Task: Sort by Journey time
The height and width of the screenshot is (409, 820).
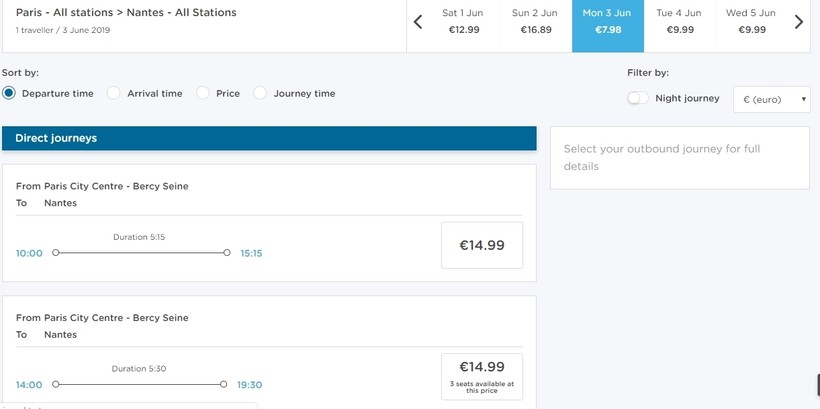Action: pos(260,93)
